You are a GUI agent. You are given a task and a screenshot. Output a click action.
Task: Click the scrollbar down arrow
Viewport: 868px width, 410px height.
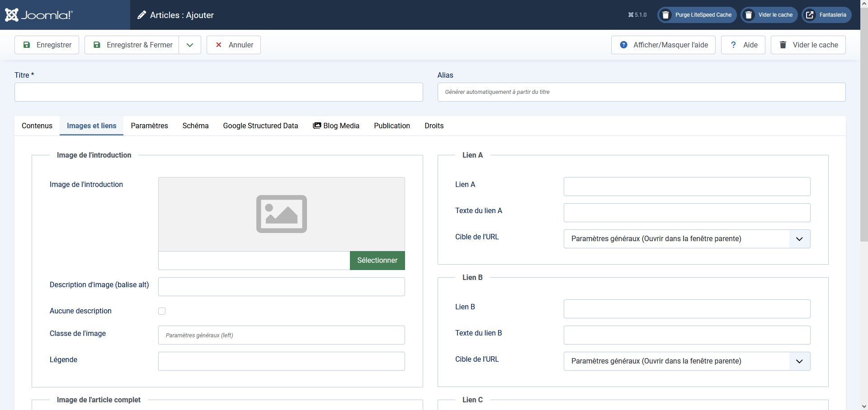pyautogui.click(x=864, y=406)
